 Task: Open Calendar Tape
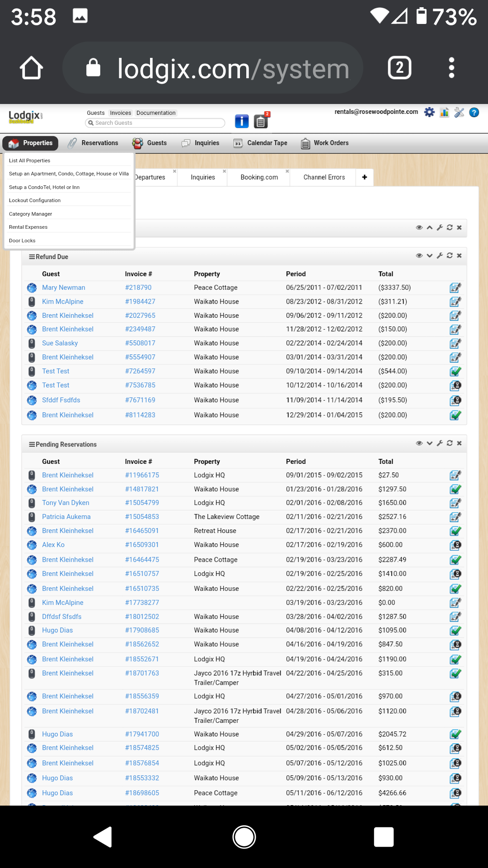[x=260, y=143]
